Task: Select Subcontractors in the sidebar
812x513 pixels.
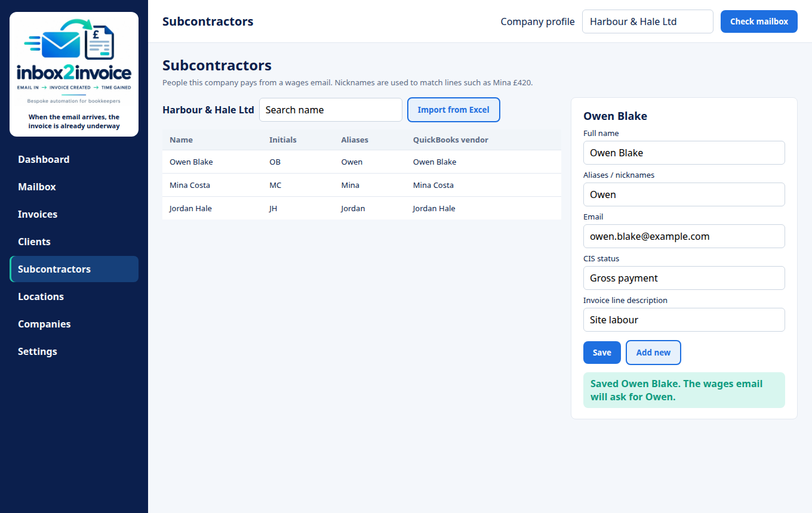Action: click(x=74, y=269)
